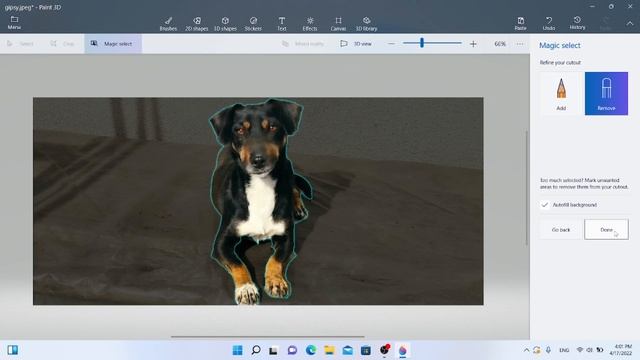Open Microsoft Edge from the taskbar
The width and height of the screenshot is (640, 360).
pos(311,350)
